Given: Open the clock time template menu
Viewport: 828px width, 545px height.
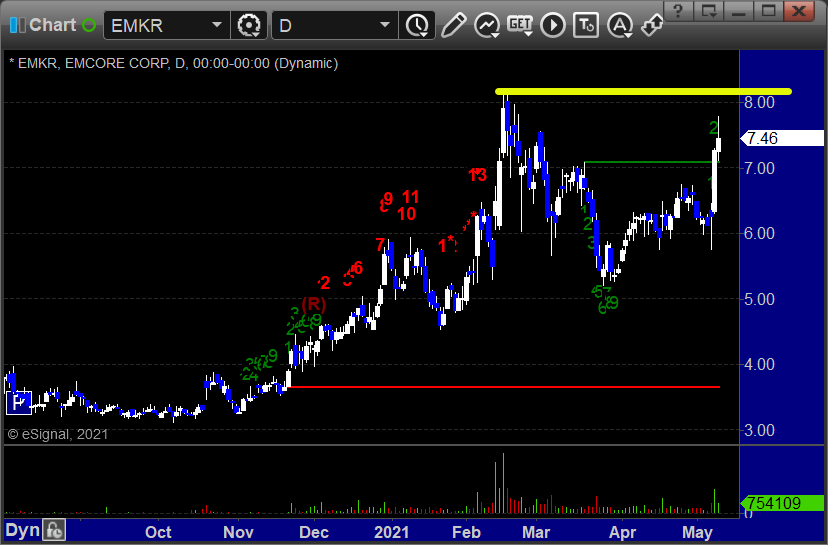Looking at the screenshot, I should [417, 25].
